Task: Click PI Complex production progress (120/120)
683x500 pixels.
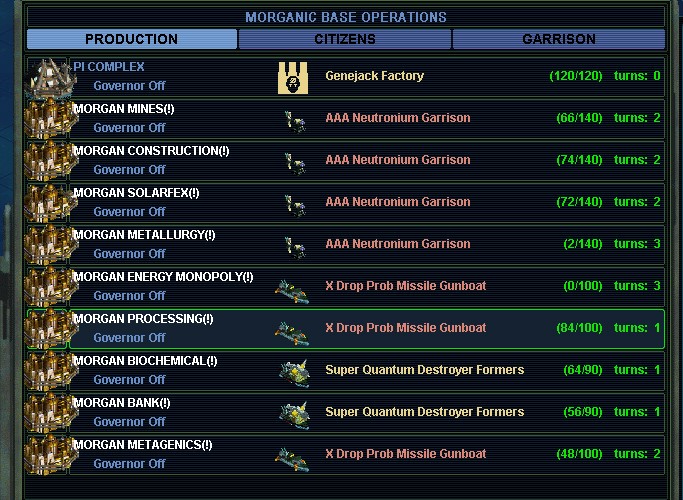Action: (x=575, y=76)
